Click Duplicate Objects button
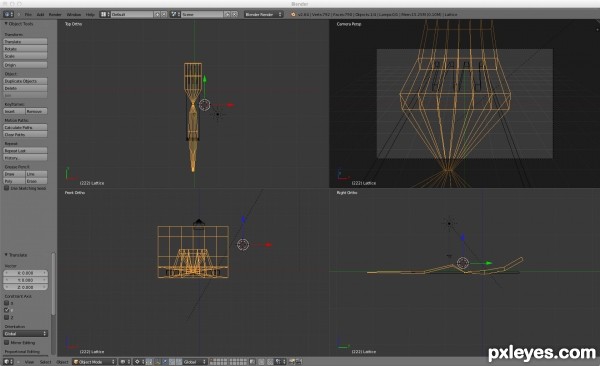 click(x=25, y=81)
